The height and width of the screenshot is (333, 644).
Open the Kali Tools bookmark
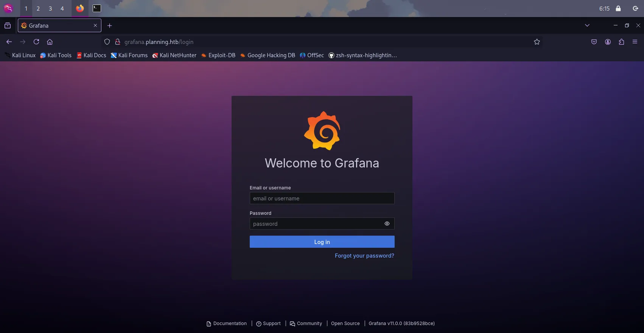[56, 55]
